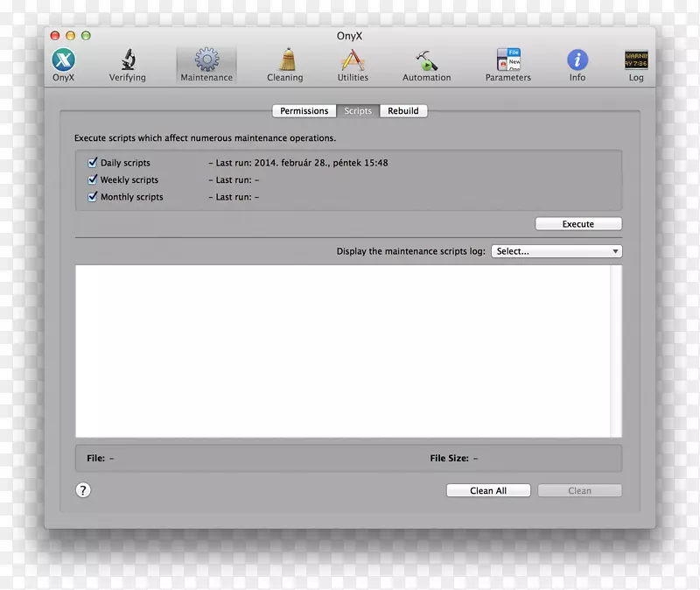The image size is (700, 590).
Task: Click the 'Execute scripts which affect' description
Action: pos(205,138)
